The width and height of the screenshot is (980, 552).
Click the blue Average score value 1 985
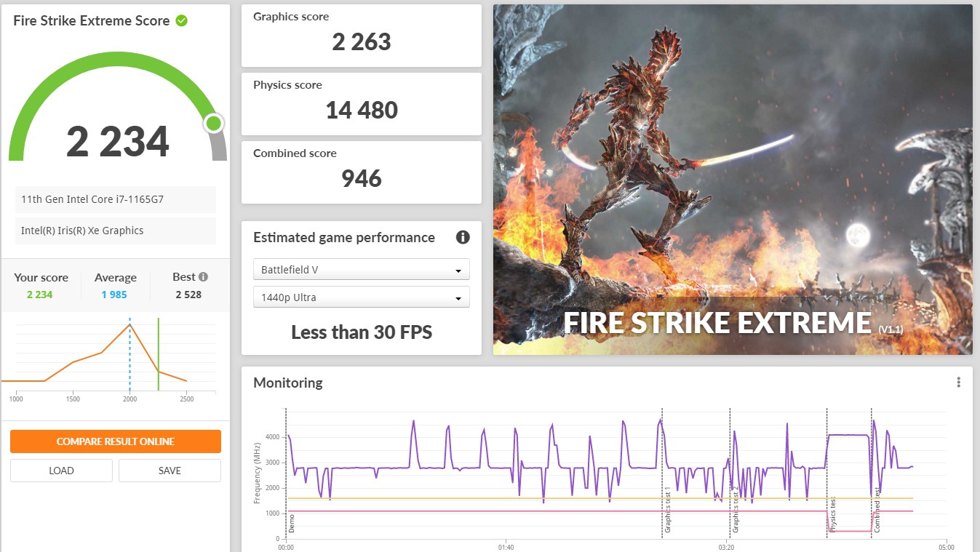(114, 295)
